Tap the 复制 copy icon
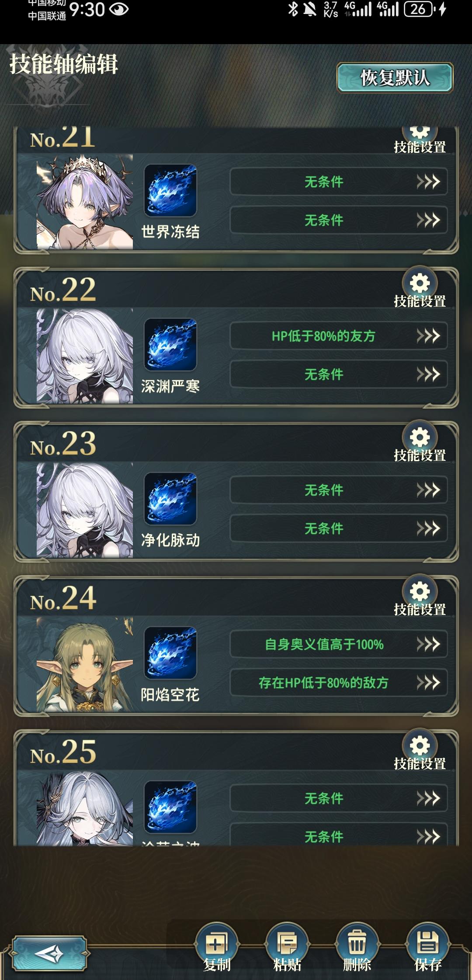This screenshot has height=980, width=472. pyautogui.click(x=216, y=944)
